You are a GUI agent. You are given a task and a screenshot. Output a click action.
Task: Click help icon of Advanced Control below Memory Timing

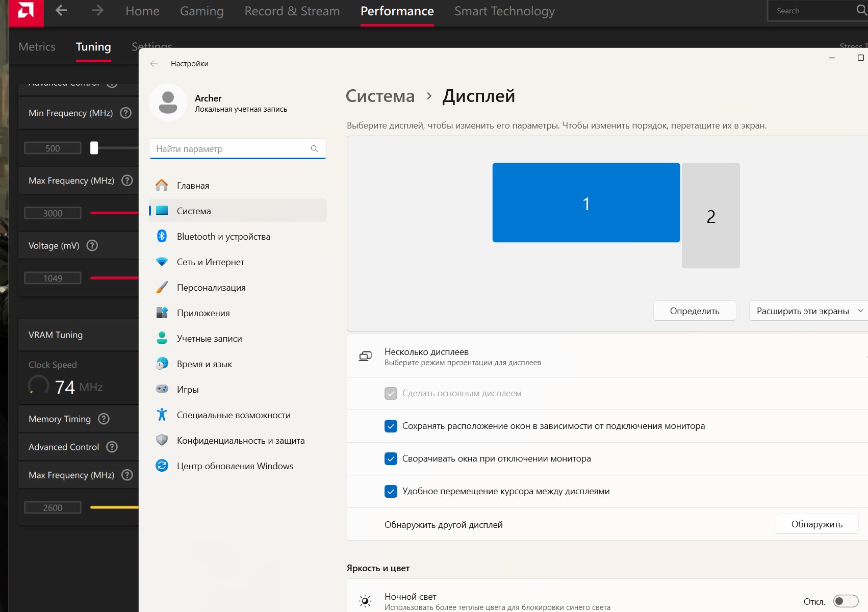(x=112, y=447)
